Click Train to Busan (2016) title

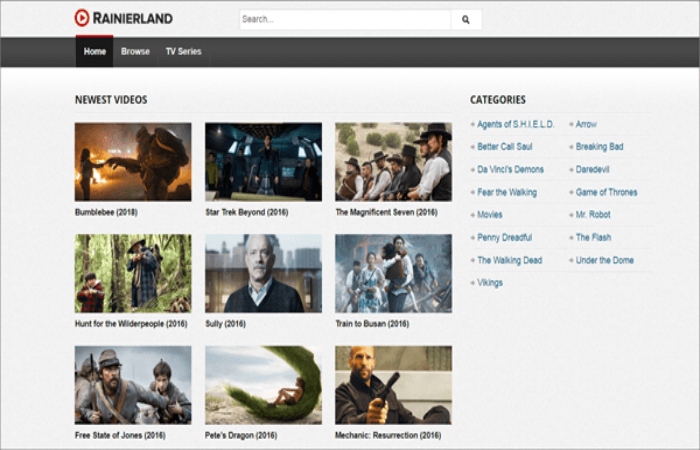click(x=372, y=324)
